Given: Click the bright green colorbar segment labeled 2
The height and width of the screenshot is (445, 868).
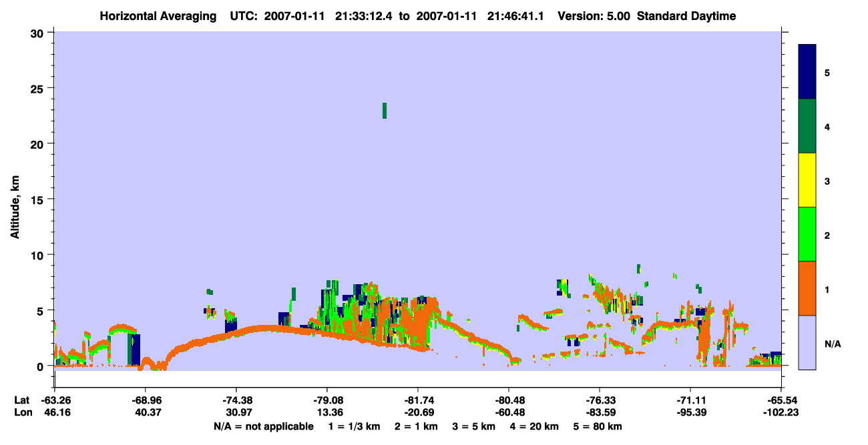Looking at the screenshot, I should (x=807, y=234).
